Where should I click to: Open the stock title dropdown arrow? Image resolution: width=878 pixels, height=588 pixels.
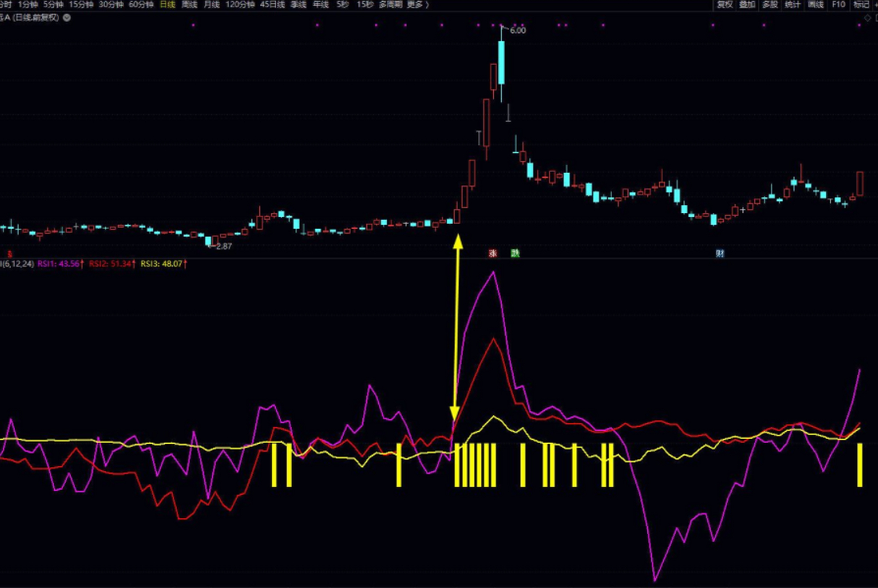pyautogui.click(x=67, y=18)
